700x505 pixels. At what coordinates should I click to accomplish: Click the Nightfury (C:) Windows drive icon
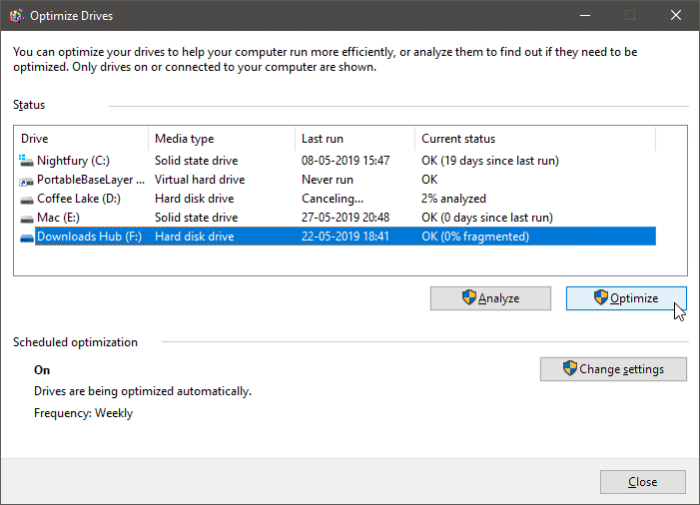(26, 160)
